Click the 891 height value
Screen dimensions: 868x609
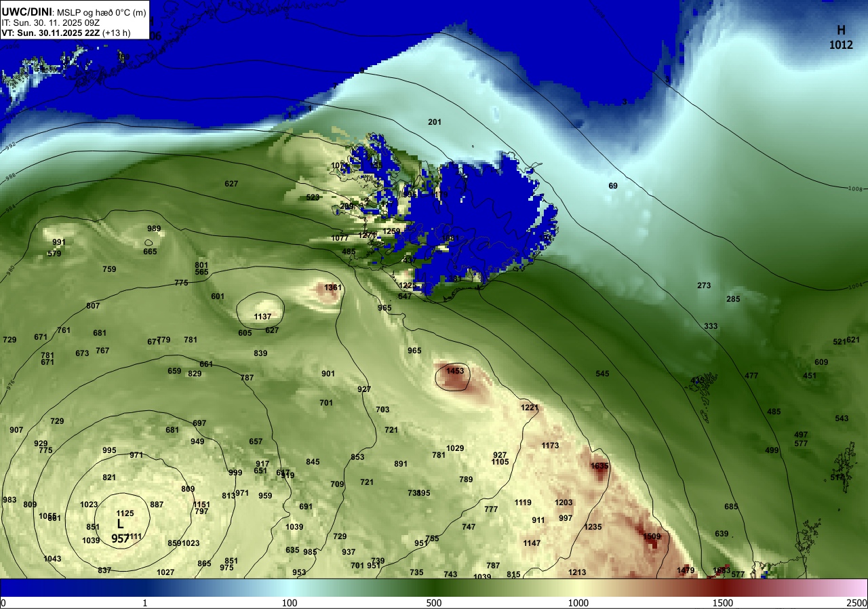(x=401, y=464)
